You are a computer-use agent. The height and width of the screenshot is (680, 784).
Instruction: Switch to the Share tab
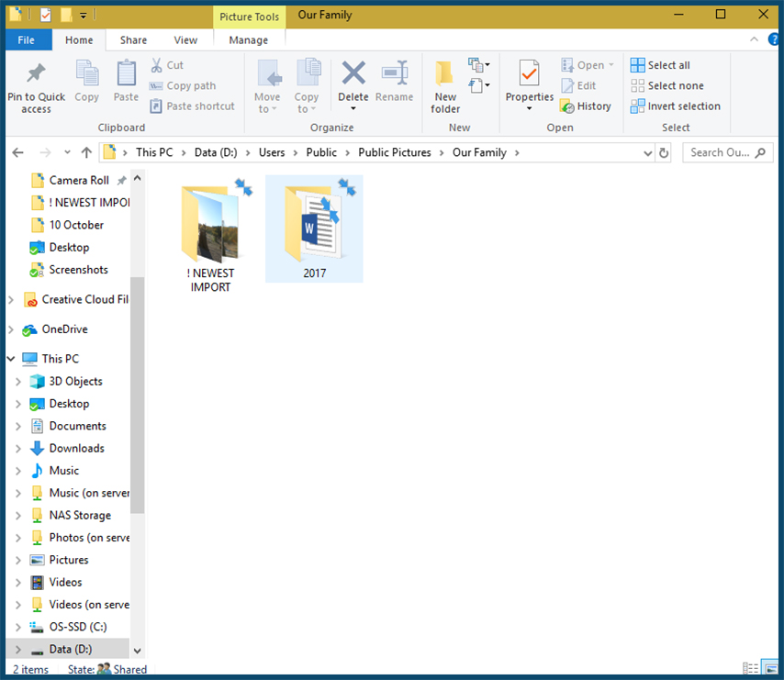coord(133,40)
